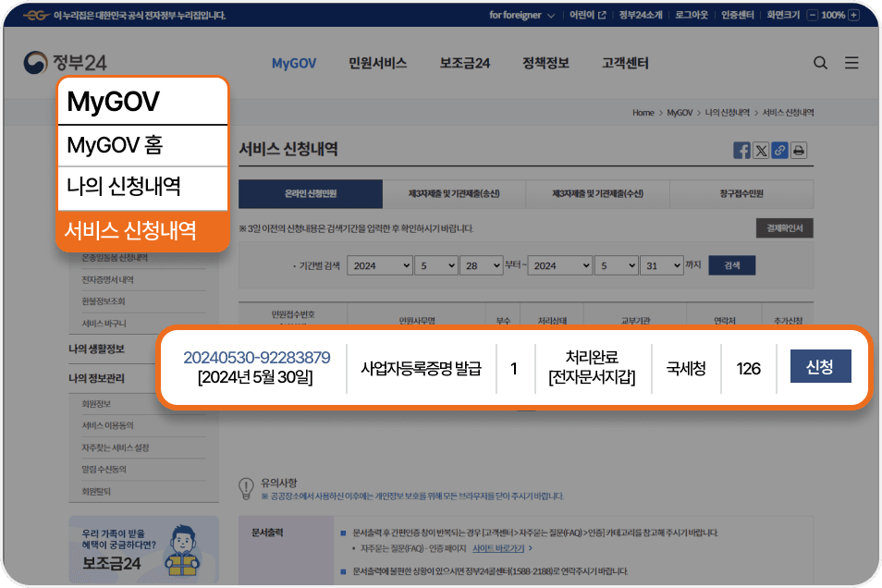Click the 검색 search button
The width and height of the screenshot is (882, 588).
coord(731,265)
